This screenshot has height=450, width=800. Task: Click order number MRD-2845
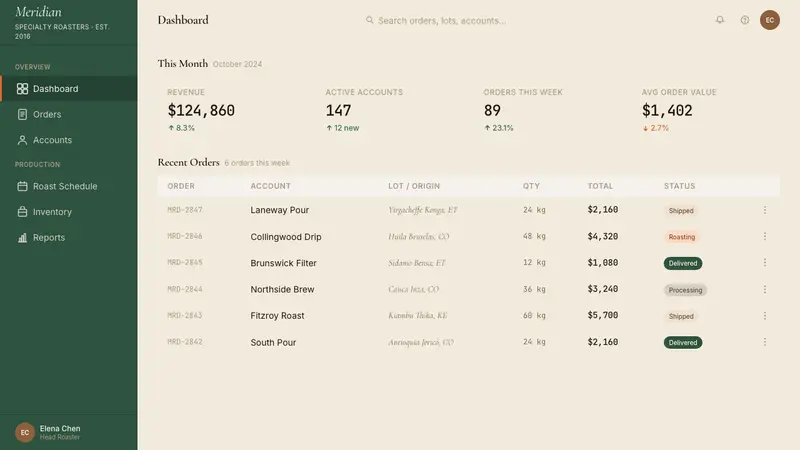click(x=185, y=262)
